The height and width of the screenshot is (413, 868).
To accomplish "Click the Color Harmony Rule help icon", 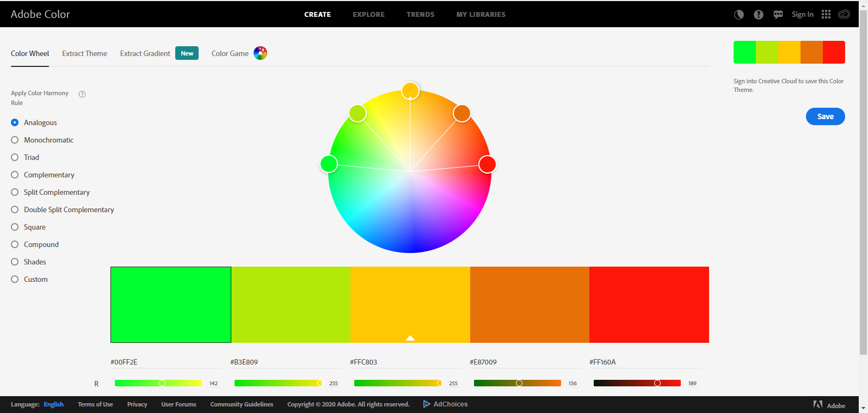I will (x=82, y=94).
